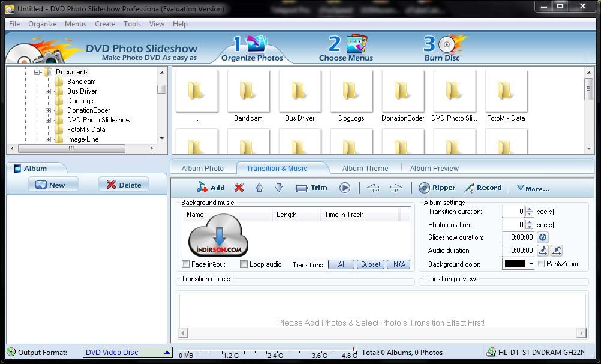Click the Transition duration input field
601x364 pixels.
click(513, 212)
